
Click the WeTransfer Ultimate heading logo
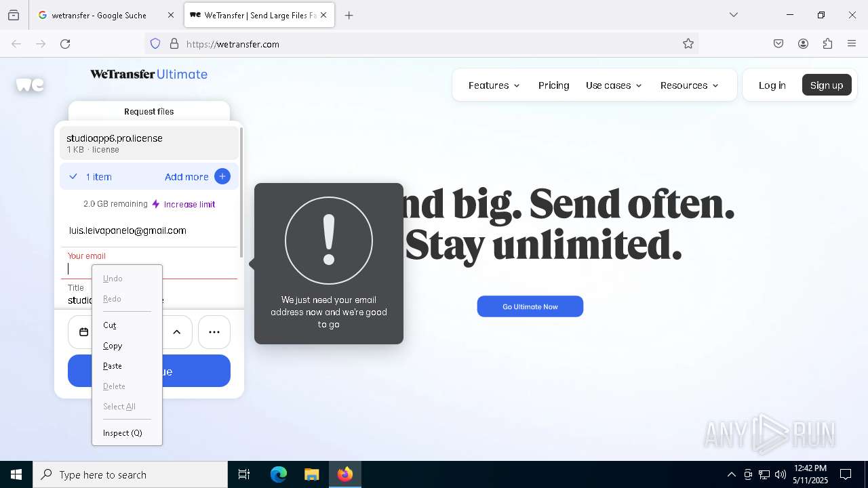149,74
